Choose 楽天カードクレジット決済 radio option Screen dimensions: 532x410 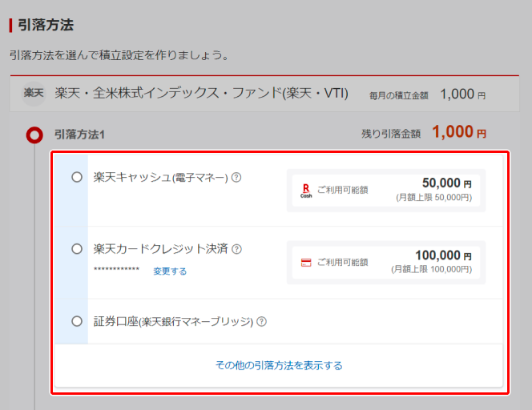tap(77, 249)
